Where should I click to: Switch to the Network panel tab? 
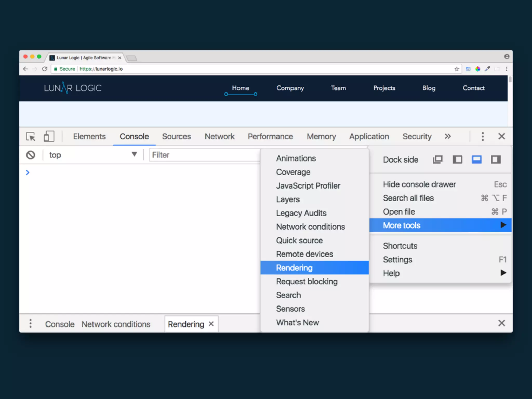(220, 136)
